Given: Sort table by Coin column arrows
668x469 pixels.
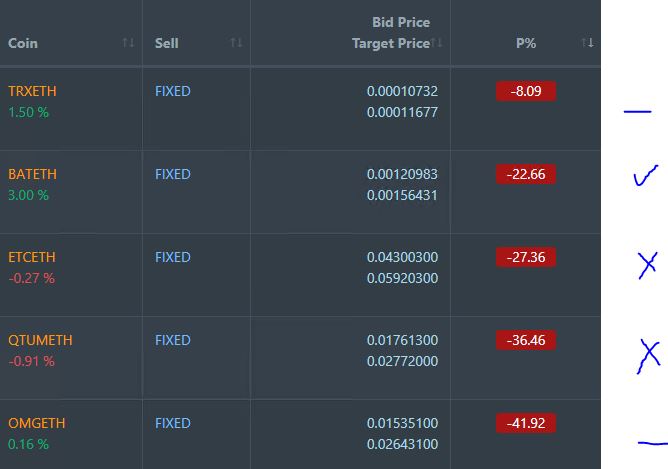Looking at the screenshot, I should [128, 43].
